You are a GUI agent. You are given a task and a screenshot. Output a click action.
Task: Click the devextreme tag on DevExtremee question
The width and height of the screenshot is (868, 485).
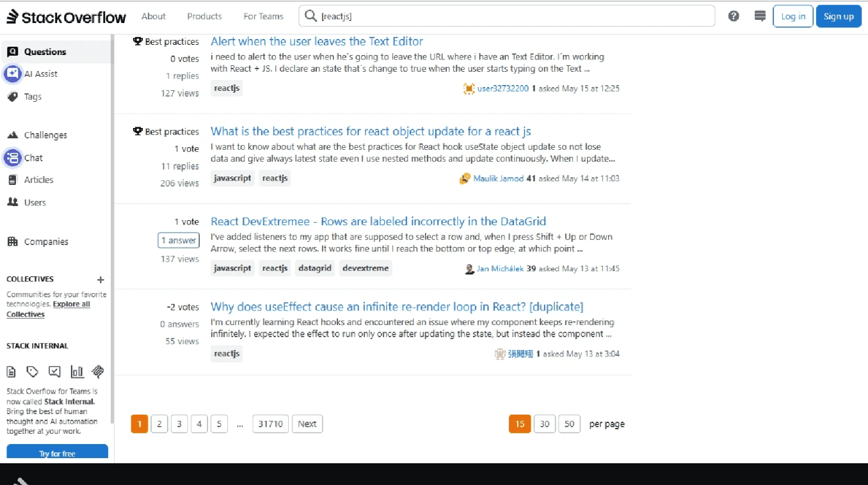[x=366, y=269]
